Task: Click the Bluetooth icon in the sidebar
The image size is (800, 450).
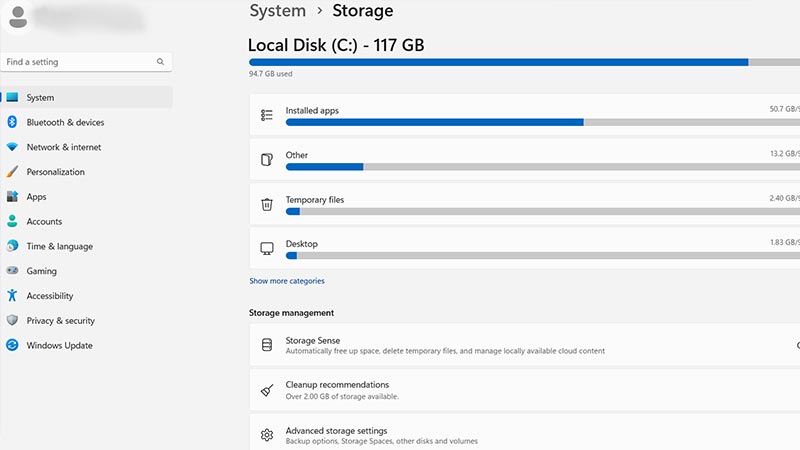Action: 12,122
